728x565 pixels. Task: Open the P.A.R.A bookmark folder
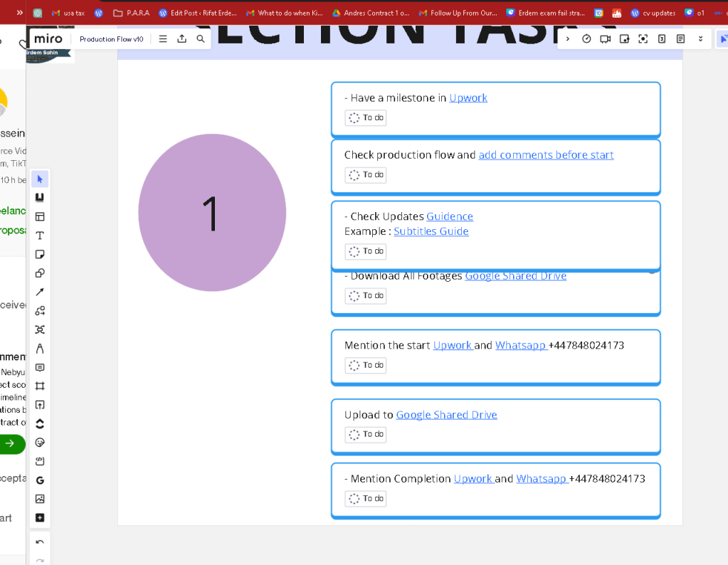pos(132,13)
